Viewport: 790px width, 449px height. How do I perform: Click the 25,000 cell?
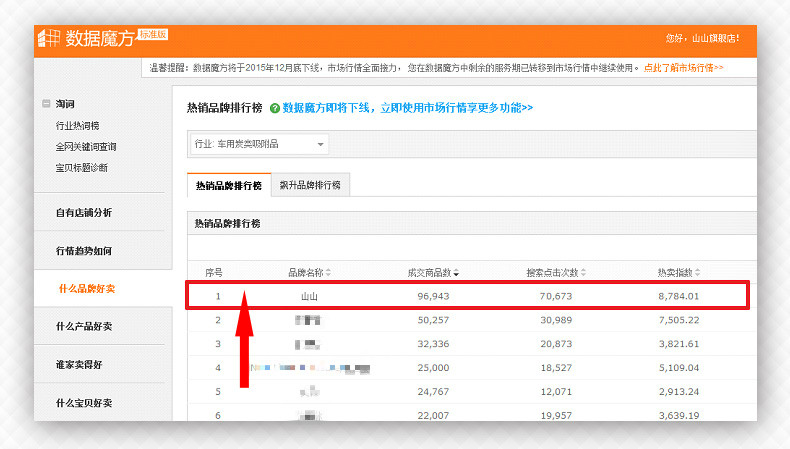pos(433,368)
